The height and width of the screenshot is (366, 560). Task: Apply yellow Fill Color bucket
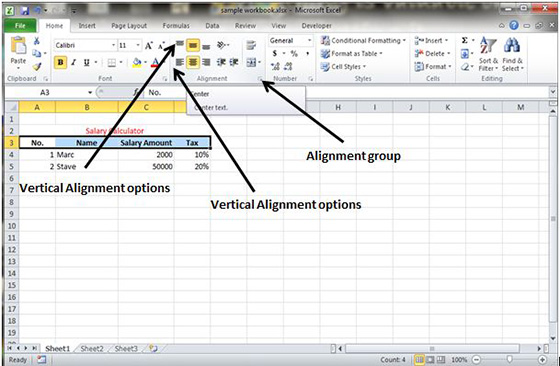137,63
